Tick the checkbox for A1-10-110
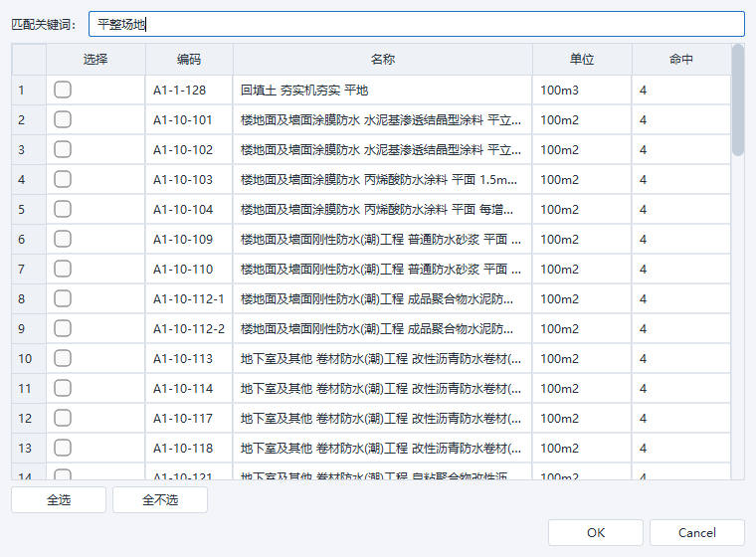The width and height of the screenshot is (756, 557). pos(63,270)
